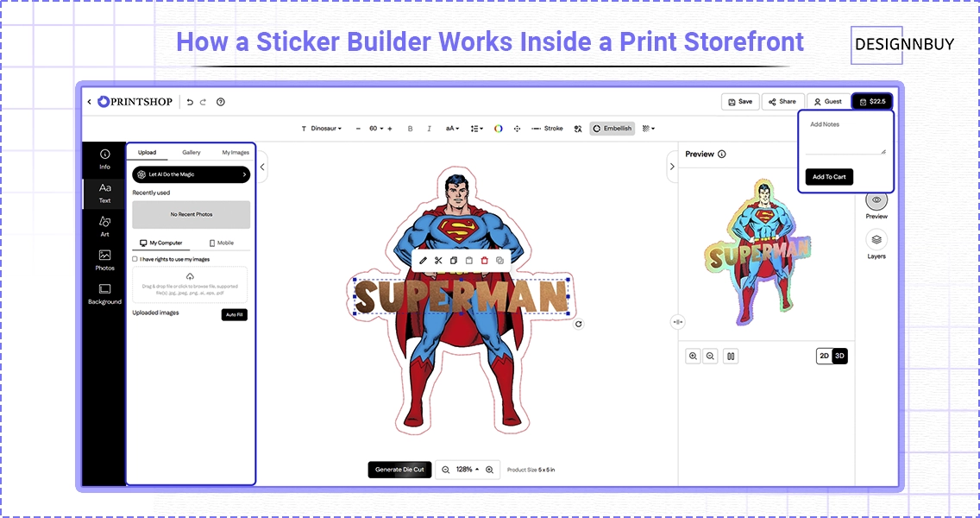The width and height of the screenshot is (980, 518).
Task: Zoom out on the preview panel
Action: click(x=710, y=356)
